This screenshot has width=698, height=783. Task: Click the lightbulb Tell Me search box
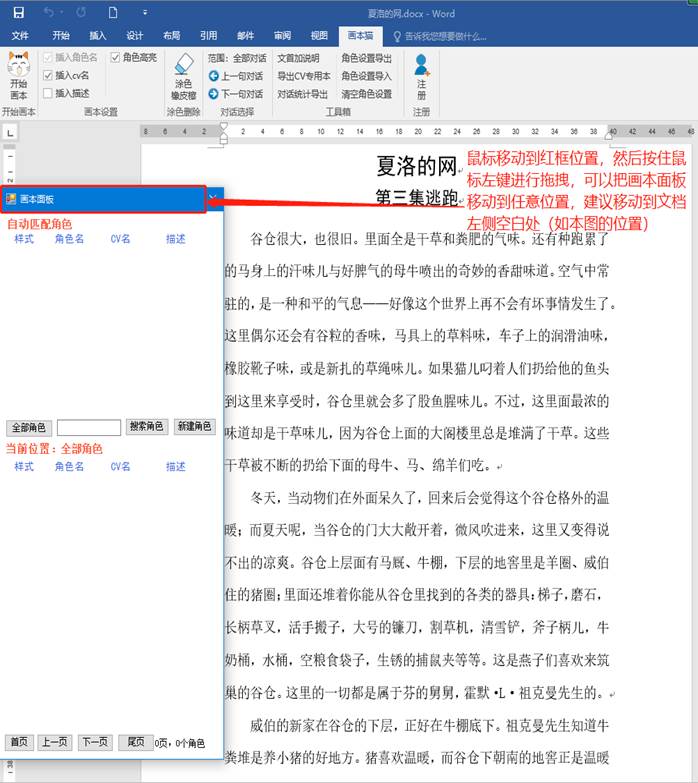(439, 36)
